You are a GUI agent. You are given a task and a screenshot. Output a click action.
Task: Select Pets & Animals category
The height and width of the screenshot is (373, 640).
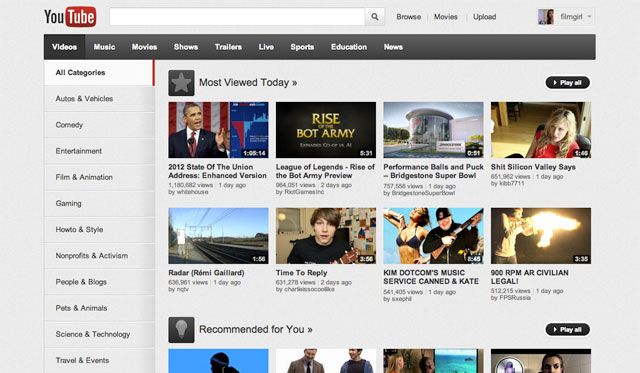pos(99,308)
